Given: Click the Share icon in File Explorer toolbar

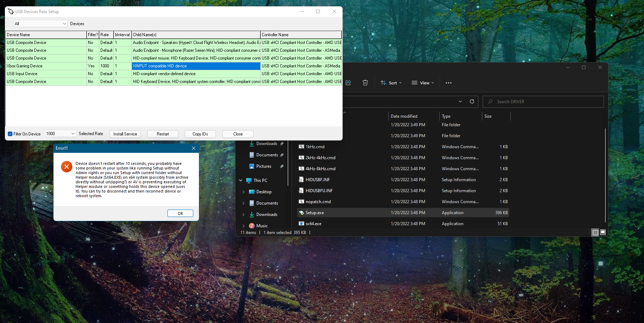Looking at the screenshot, I should point(348,83).
